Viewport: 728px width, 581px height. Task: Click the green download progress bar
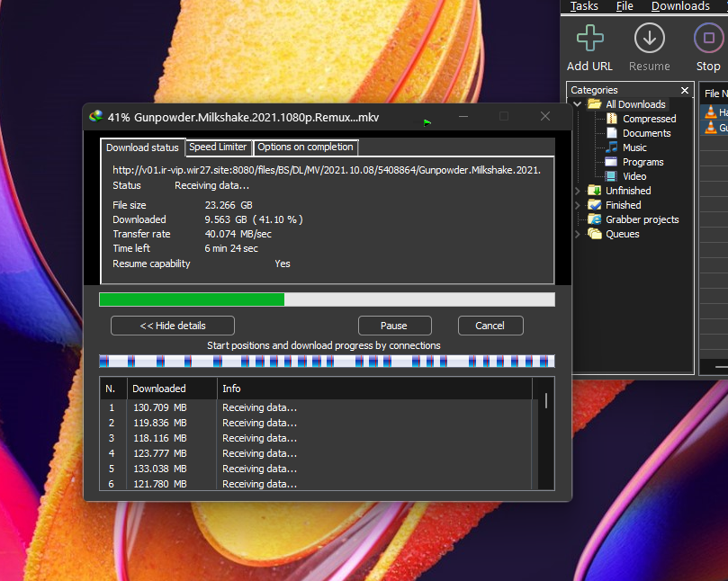327,299
